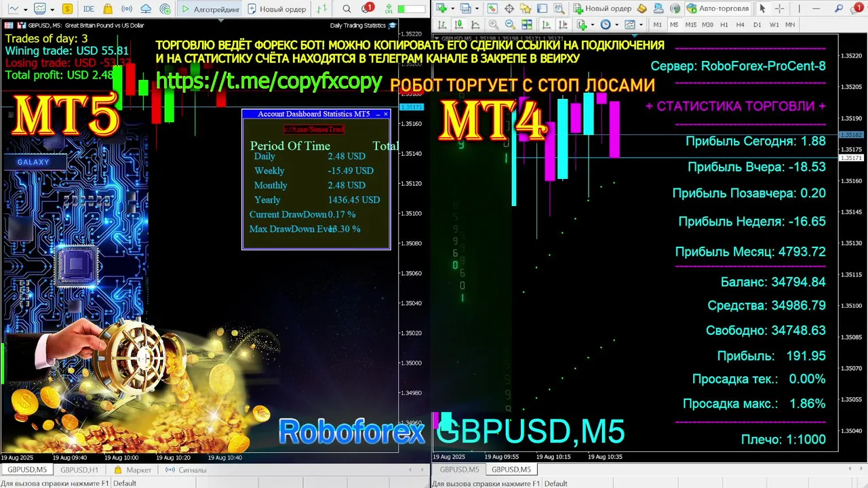Click the red t.me link in dashboard

point(313,129)
